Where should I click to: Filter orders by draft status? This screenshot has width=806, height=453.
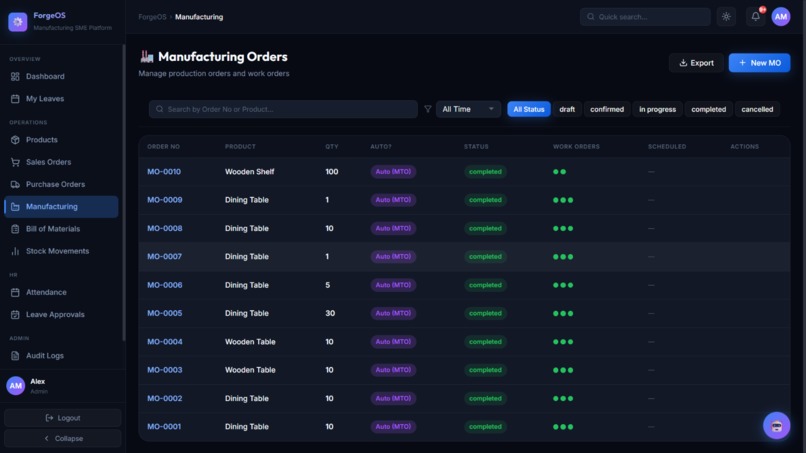click(567, 109)
